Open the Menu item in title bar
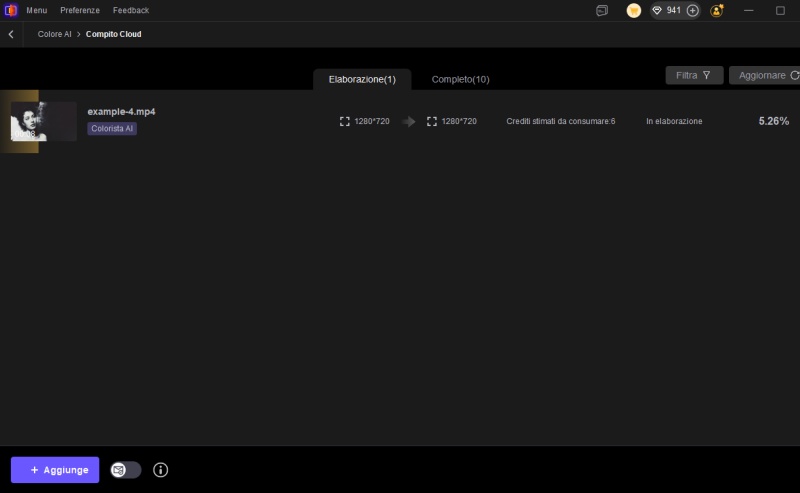The height and width of the screenshot is (493, 800). (x=36, y=10)
